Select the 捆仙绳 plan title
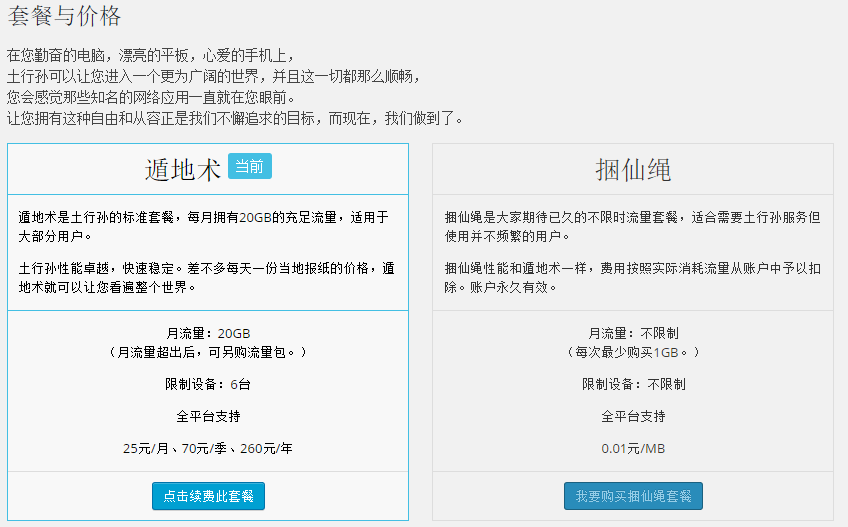 click(632, 169)
